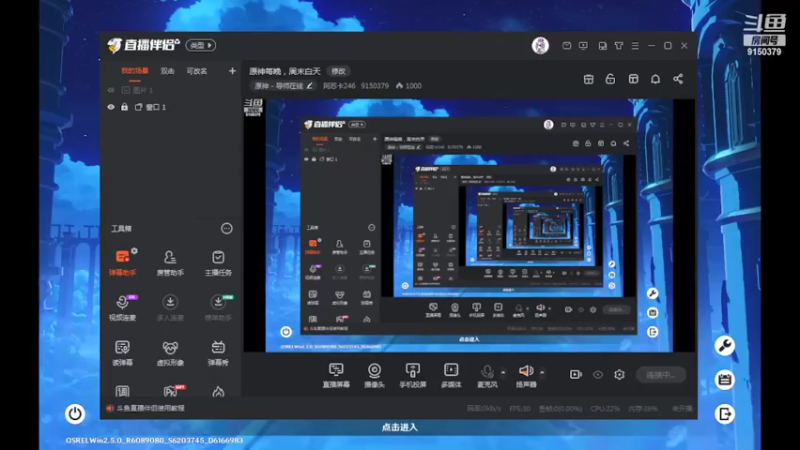Click the share icon in the top bar

(678, 79)
